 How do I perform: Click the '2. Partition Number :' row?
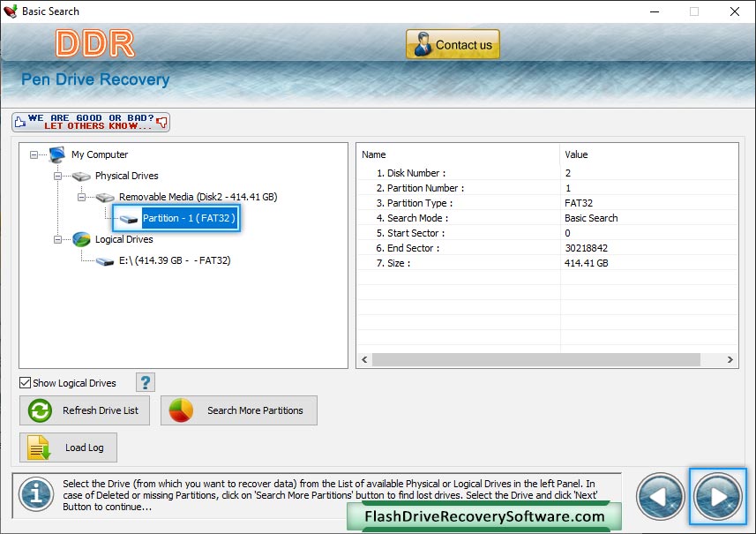pos(548,188)
